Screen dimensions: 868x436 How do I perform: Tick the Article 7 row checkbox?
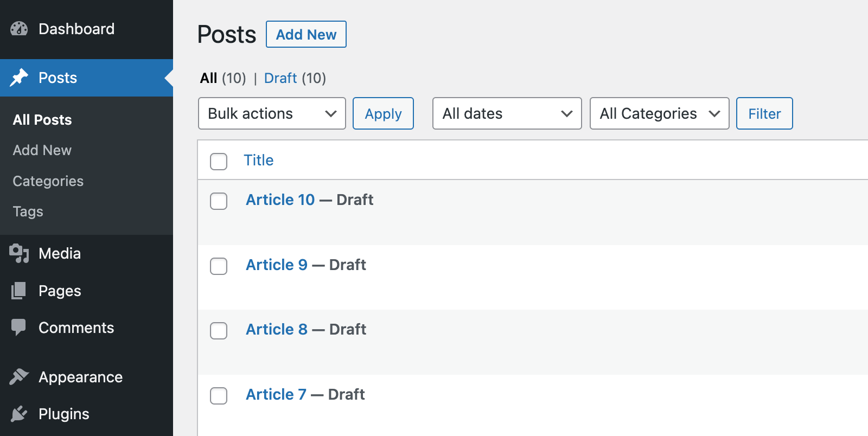pyautogui.click(x=219, y=395)
